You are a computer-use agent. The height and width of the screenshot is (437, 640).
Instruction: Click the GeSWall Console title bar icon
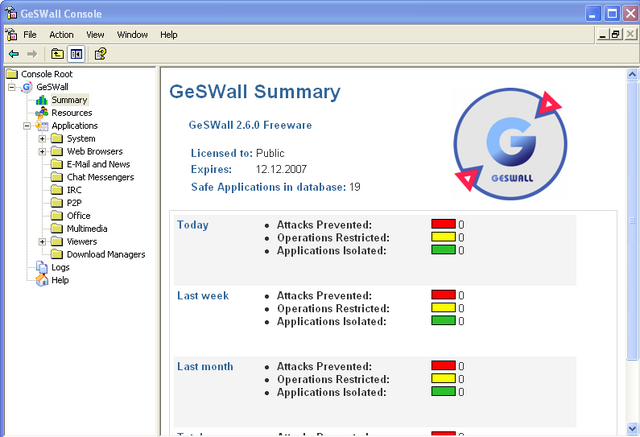pyautogui.click(x=11, y=13)
